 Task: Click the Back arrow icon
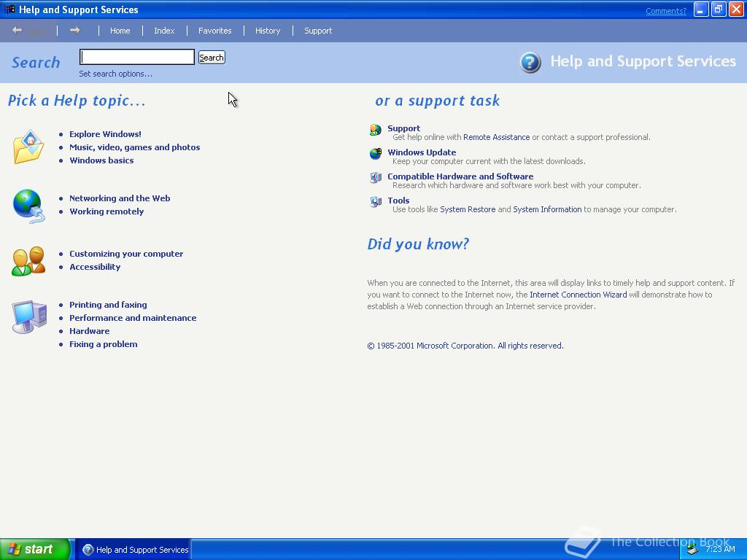[x=18, y=31]
